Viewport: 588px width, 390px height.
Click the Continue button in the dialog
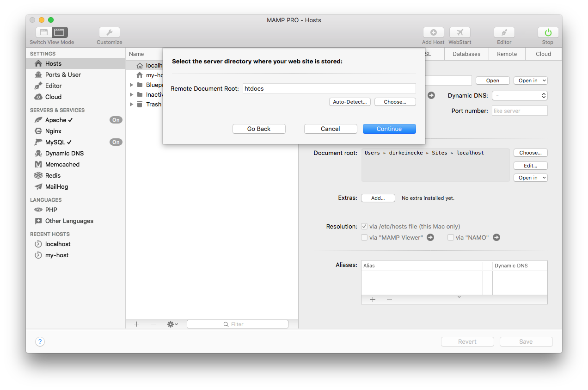pyautogui.click(x=389, y=129)
